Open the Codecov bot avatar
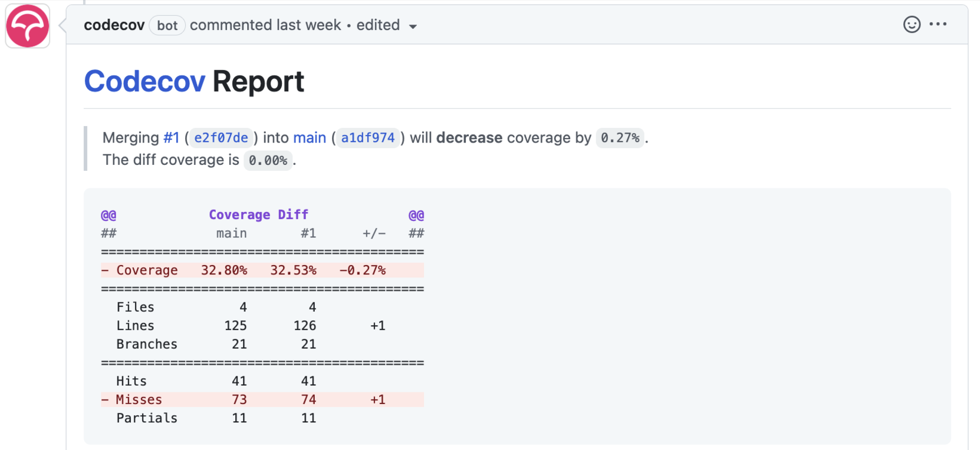 pyautogui.click(x=28, y=26)
